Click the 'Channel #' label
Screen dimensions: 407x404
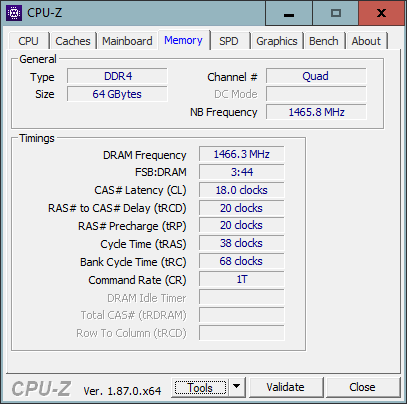click(232, 77)
